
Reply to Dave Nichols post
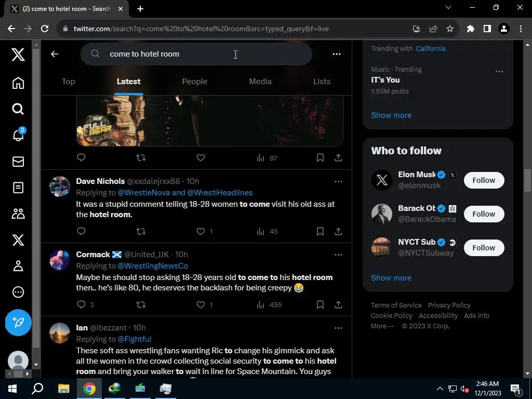tap(81, 231)
